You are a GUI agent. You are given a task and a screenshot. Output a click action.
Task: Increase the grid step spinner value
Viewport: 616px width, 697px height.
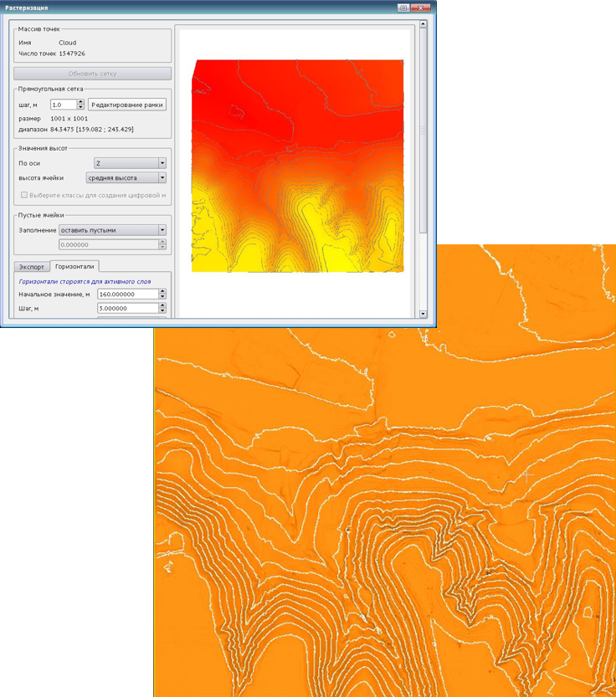point(80,102)
